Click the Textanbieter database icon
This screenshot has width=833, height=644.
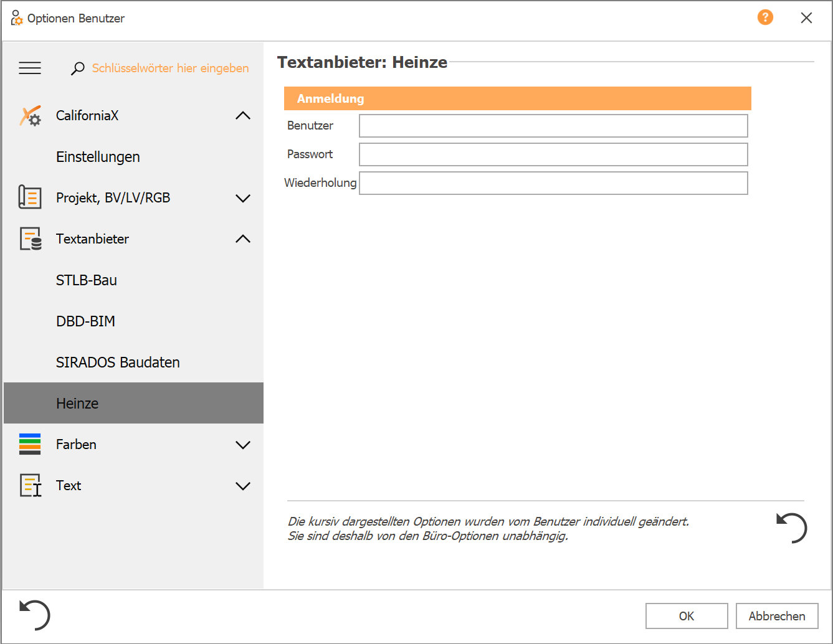pos(31,239)
